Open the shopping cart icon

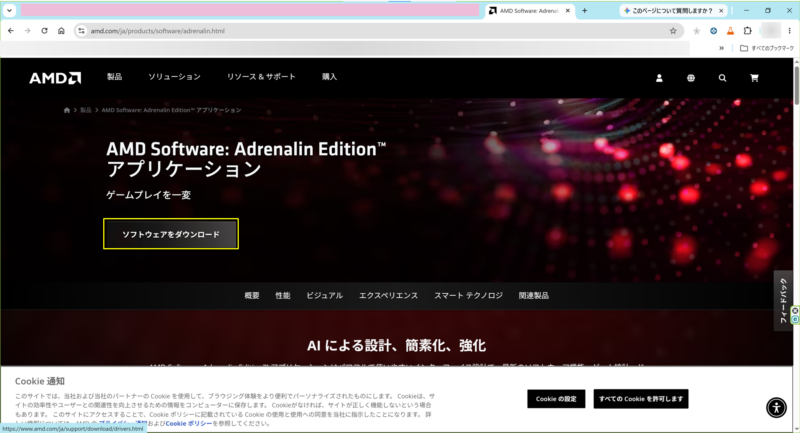(x=754, y=78)
